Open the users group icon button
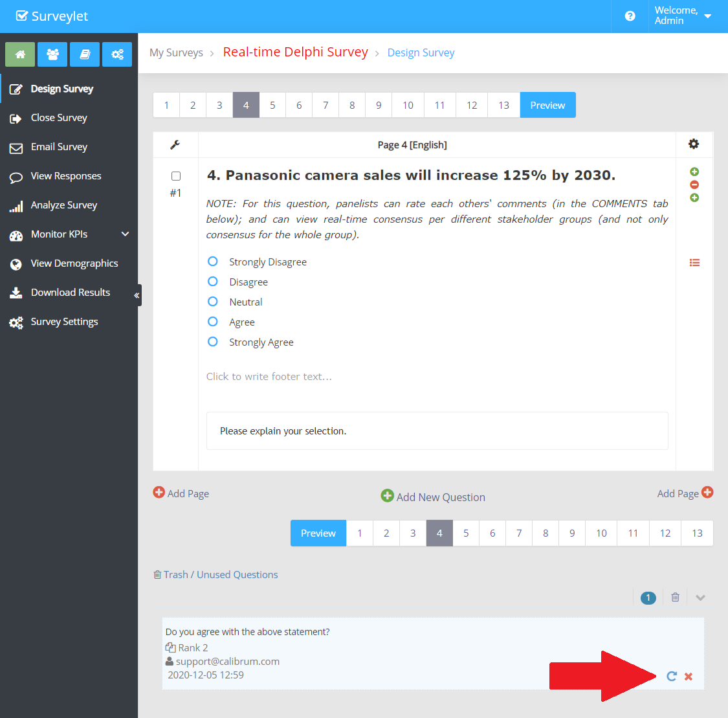This screenshot has width=728, height=718. [52, 54]
